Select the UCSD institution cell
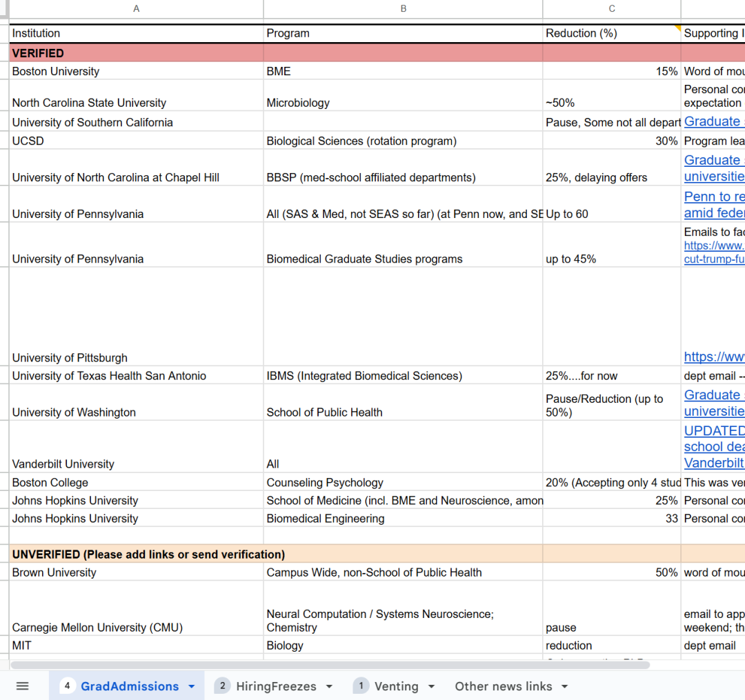745x700 pixels. [137, 141]
